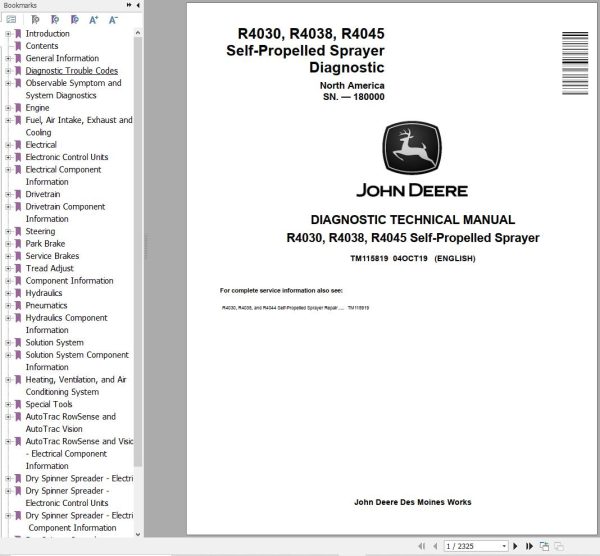Viewport: 600px width, 556px height.
Task: Click bookmarks scrollbar up arrow
Action: point(138,33)
